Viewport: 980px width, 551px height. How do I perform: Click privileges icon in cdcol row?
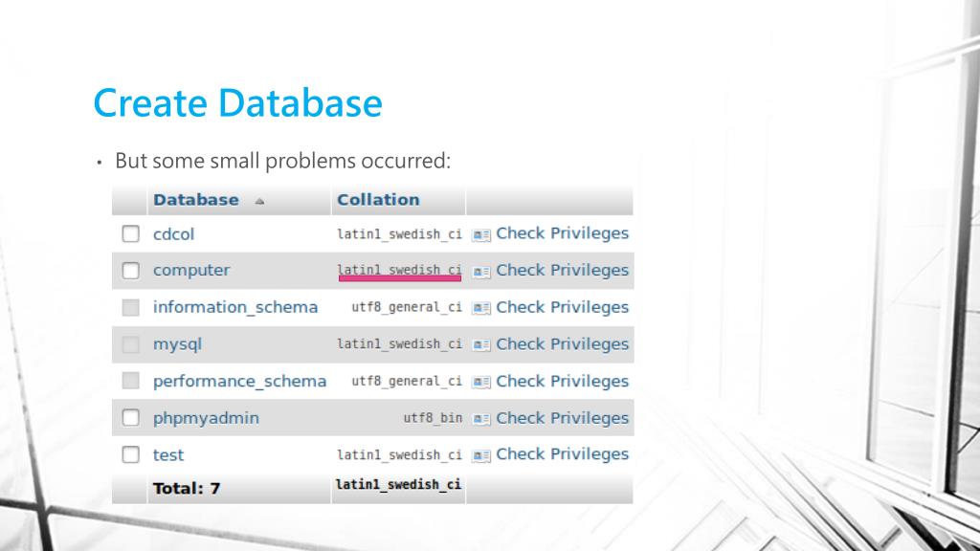tap(481, 235)
